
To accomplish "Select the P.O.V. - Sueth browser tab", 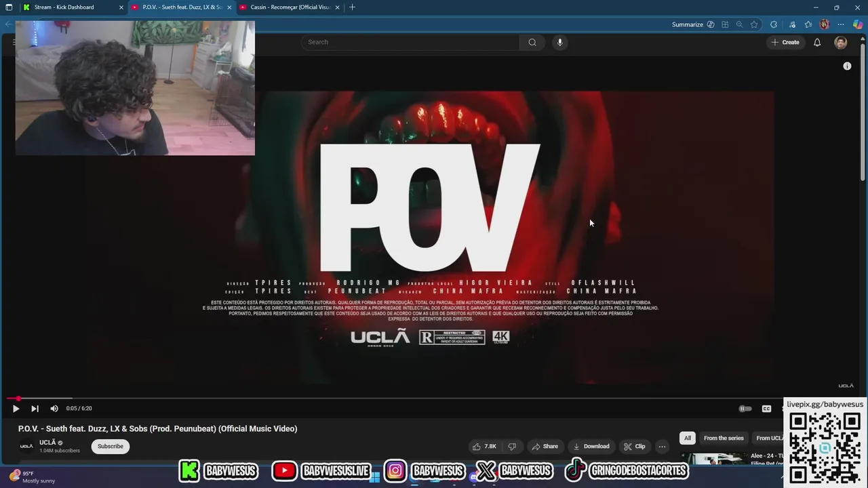I will click(182, 7).
